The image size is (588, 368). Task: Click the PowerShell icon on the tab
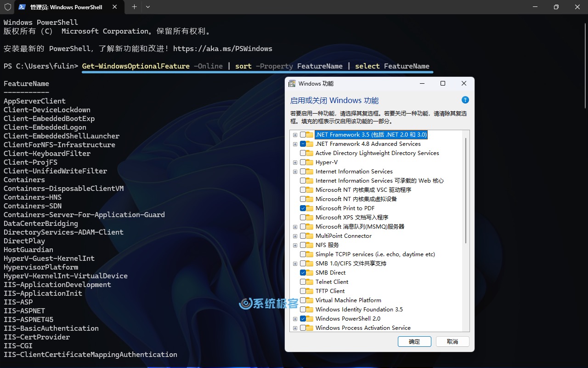(x=22, y=7)
